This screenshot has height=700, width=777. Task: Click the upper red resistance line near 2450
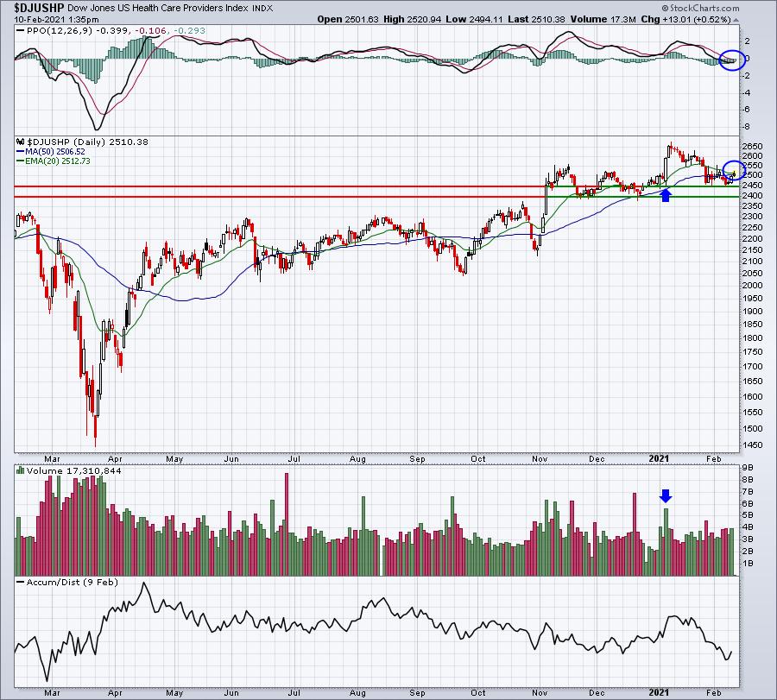pos(280,186)
